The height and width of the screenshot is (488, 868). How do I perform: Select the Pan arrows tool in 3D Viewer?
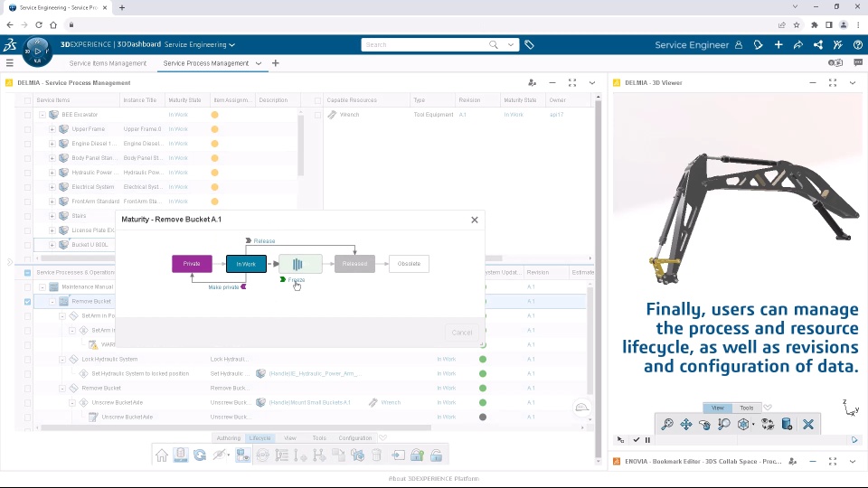[686, 425]
